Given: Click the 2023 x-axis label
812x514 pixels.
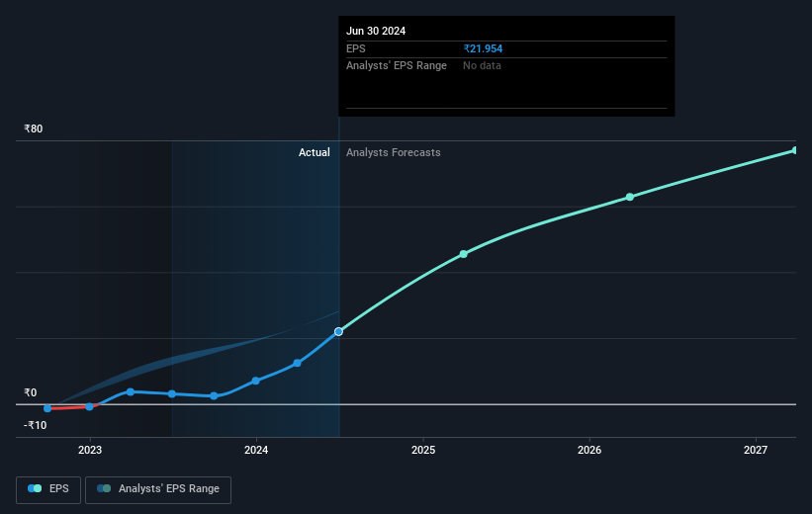Looking at the screenshot, I should [90, 450].
